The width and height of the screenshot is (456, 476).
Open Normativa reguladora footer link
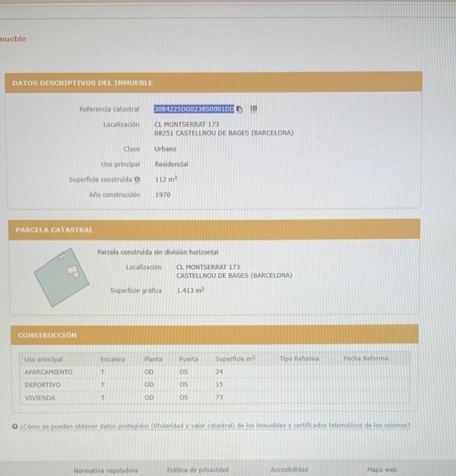point(105,470)
